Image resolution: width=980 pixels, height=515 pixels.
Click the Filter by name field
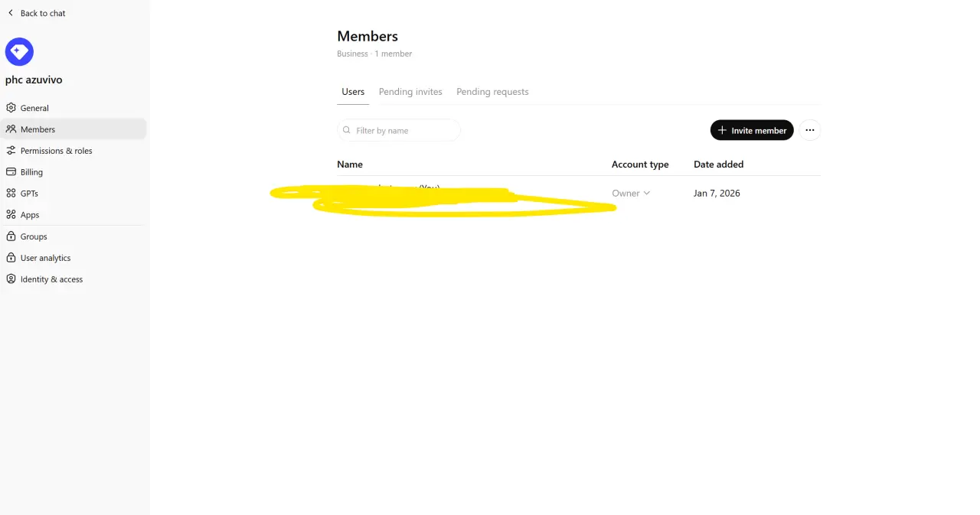click(399, 130)
